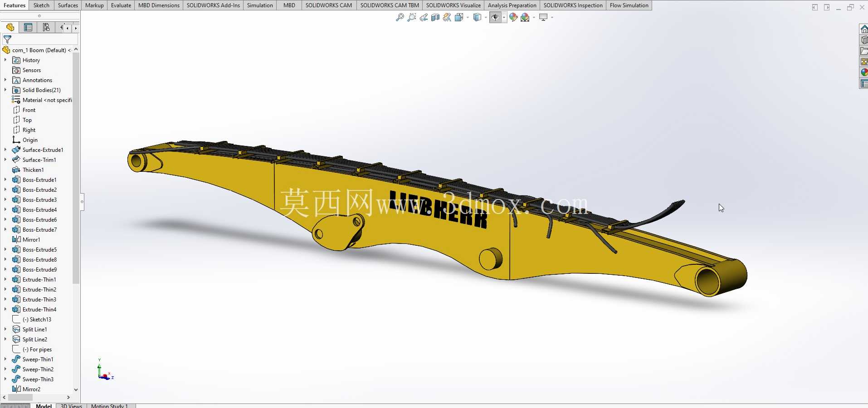The image size is (868, 408).
Task: Open View Palette icon in task pane
Action: [864, 62]
